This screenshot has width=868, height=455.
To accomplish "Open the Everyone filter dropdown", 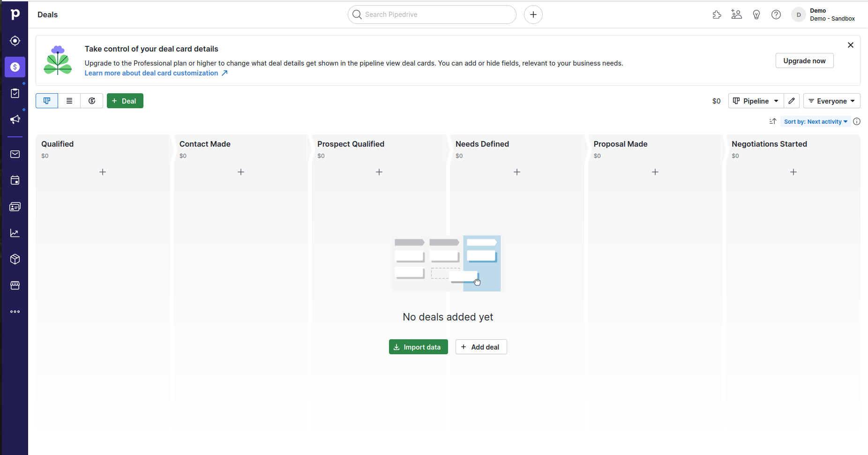I will click(x=831, y=101).
